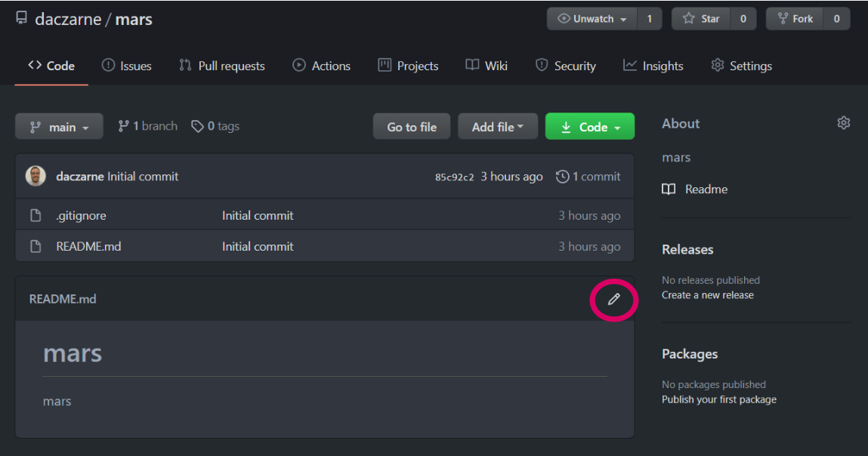Click the daczarne user avatar
The height and width of the screenshot is (456, 868).
pyautogui.click(x=36, y=177)
